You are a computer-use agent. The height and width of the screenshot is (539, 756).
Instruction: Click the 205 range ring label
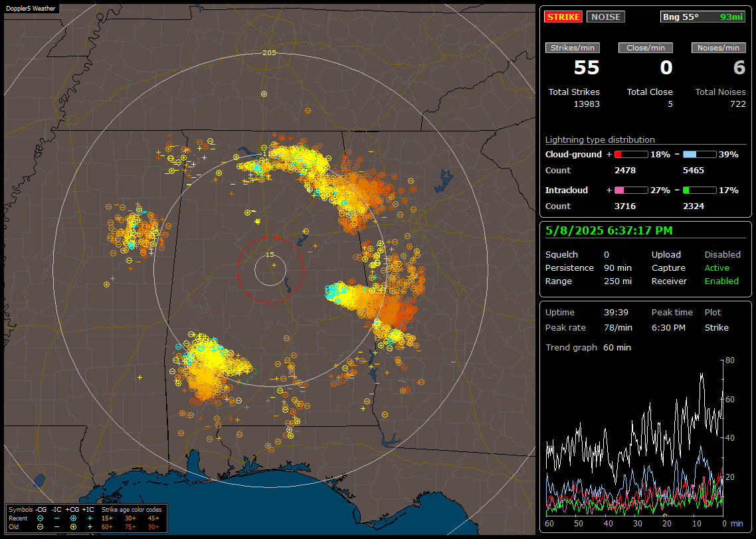point(269,53)
